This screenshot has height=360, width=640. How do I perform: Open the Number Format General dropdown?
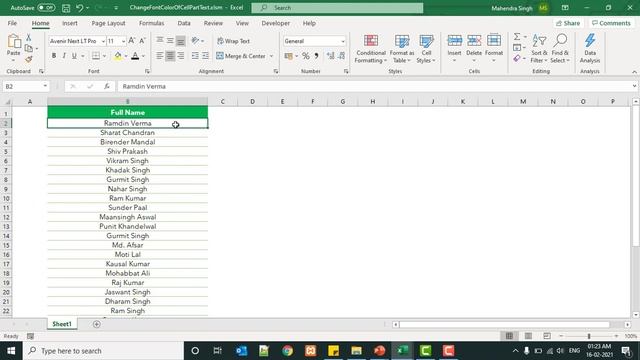click(343, 41)
